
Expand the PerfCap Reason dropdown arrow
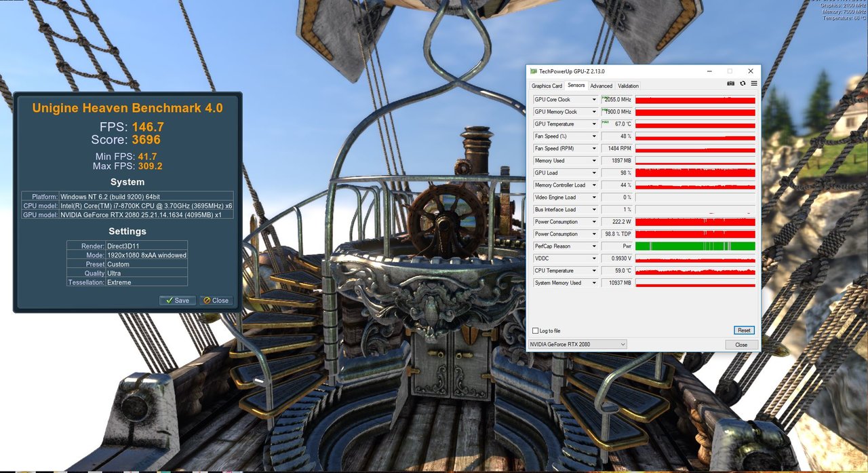(x=594, y=246)
